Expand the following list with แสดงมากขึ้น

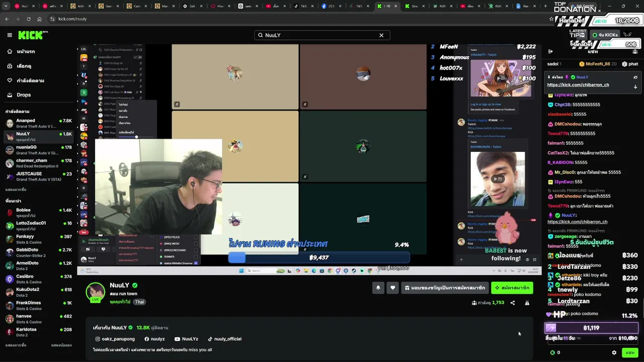16,190
